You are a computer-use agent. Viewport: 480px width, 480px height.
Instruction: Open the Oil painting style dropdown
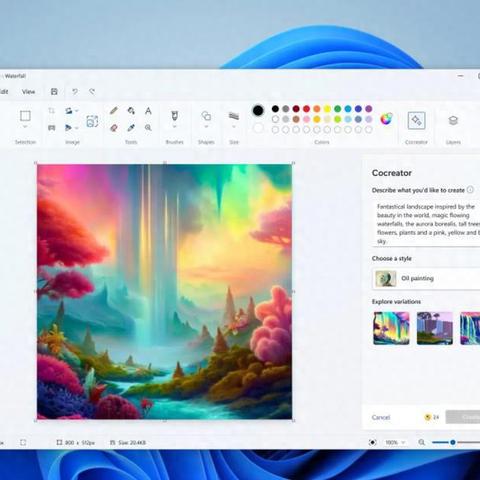point(426,278)
